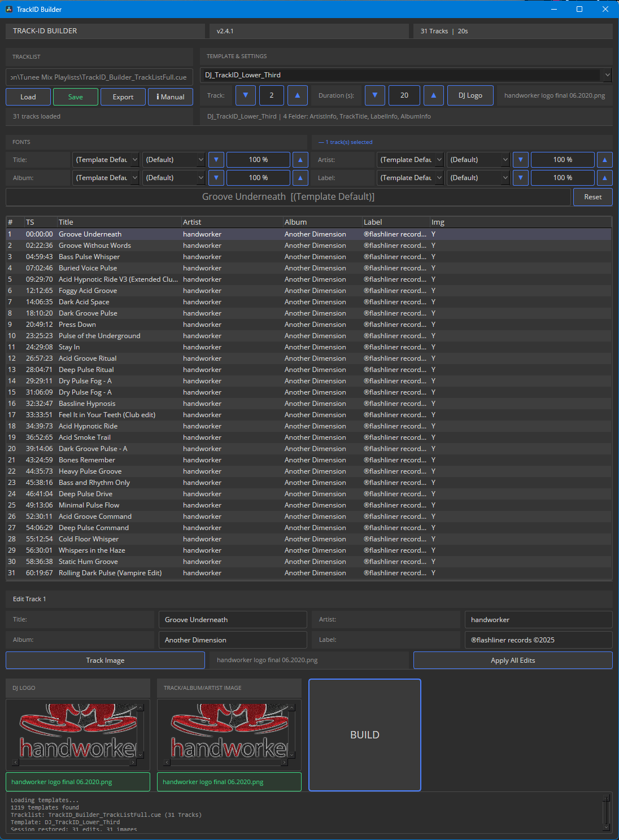Open the Label font style dropdown
Viewport: 619px width, 840px height.
(478, 177)
